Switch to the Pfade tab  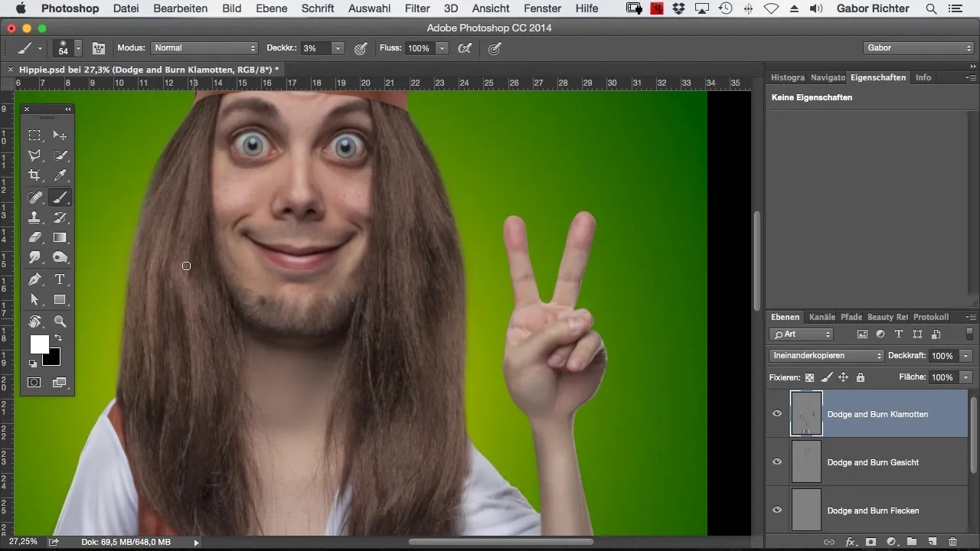[851, 317]
